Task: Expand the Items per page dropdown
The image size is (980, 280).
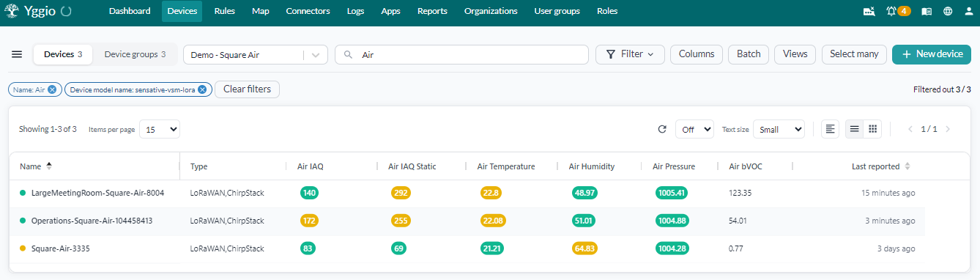Action: click(x=160, y=129)
